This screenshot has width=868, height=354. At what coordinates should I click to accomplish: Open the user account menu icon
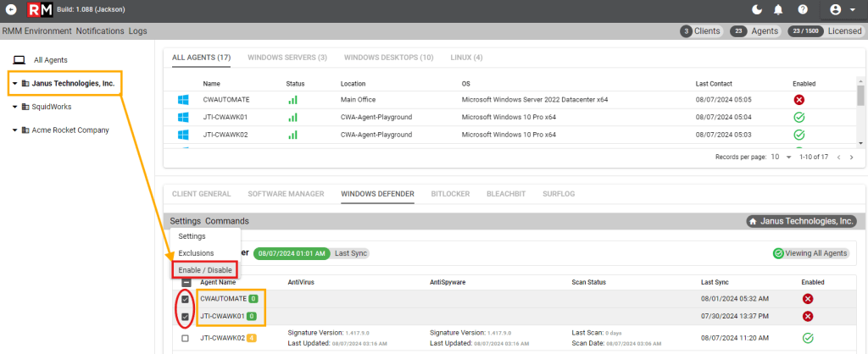tap(836, 9)
